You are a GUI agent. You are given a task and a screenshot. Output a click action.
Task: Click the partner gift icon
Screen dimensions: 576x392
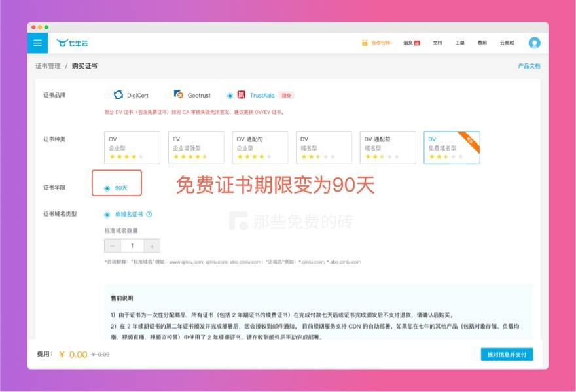tap(365, 43)
